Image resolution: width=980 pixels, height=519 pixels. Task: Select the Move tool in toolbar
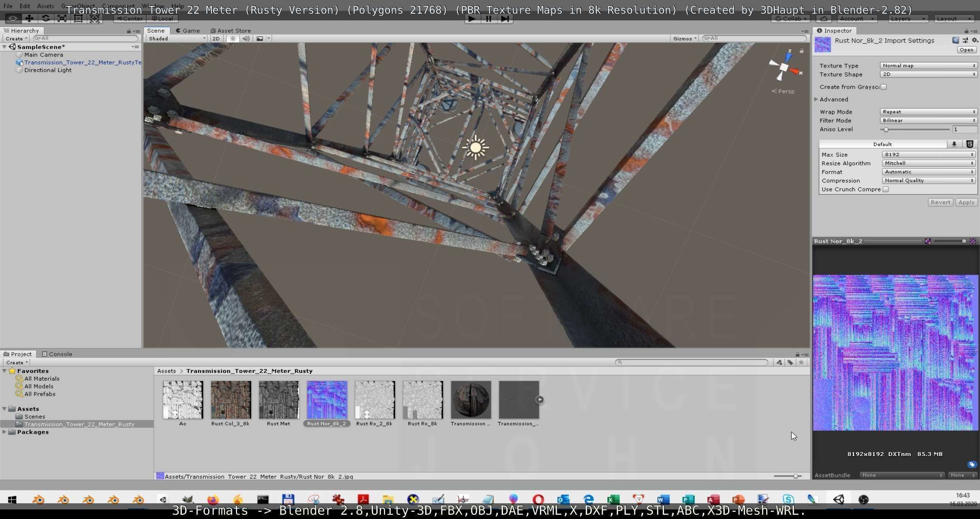29,19
